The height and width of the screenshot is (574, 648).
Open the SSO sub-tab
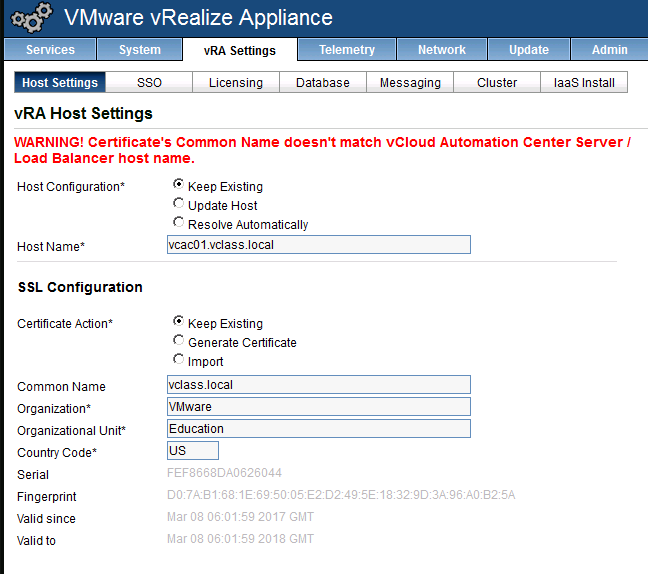coord(149,83)
